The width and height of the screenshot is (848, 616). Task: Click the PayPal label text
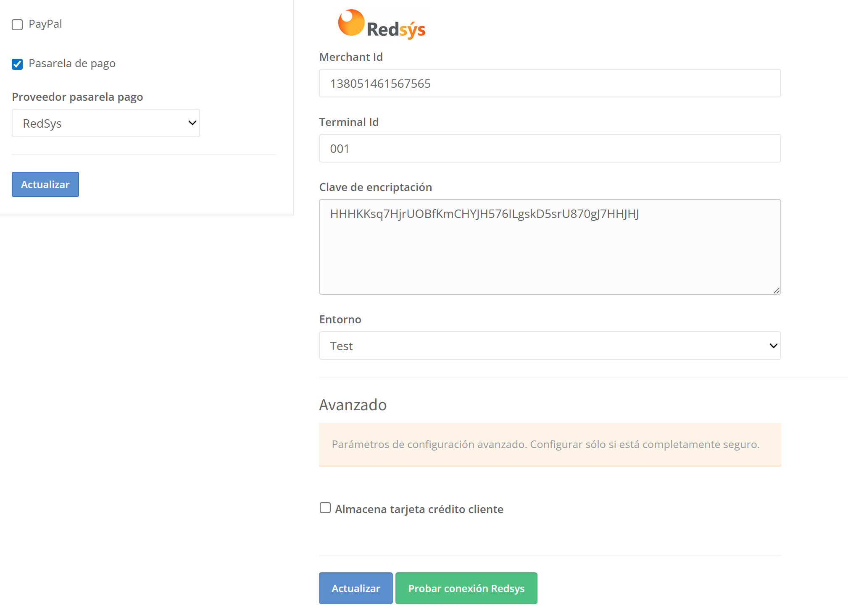click(x=45, y=24)
